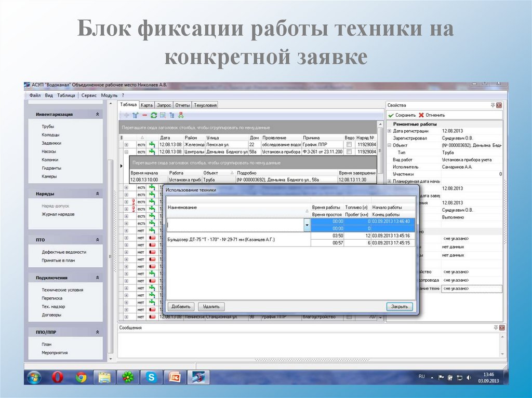This screenshot has width=532, height=398.
Task: Click the RU language indicator
Action: (421, 377)
